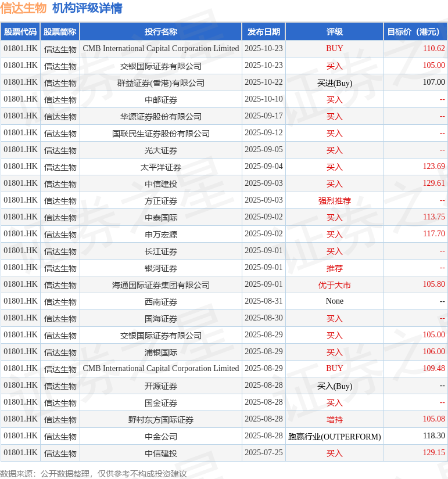Image resolution: width=448 pixels, height=479 pixels.
Task: Click date 2025-09-17
Action: click(264, 116)
